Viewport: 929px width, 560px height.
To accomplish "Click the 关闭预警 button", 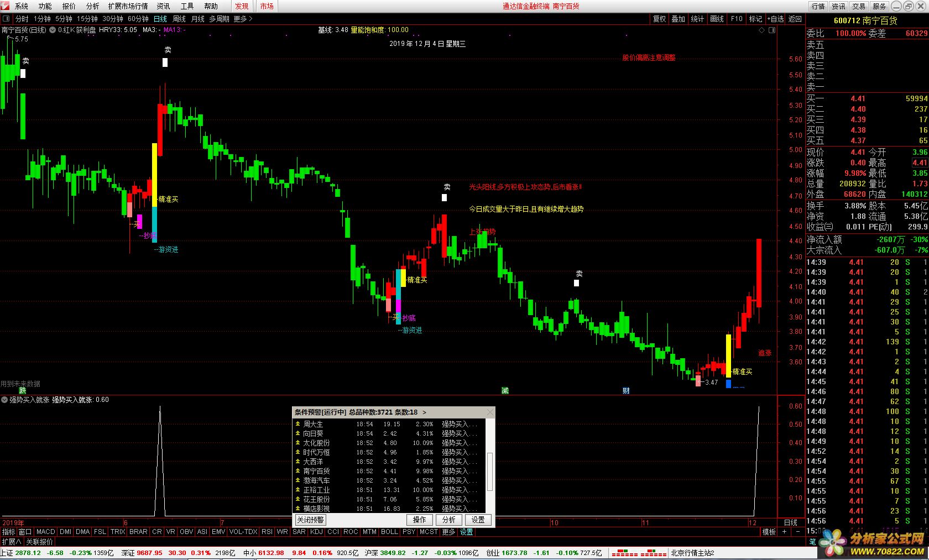I will pyautogui.click(x=310, y=520).
